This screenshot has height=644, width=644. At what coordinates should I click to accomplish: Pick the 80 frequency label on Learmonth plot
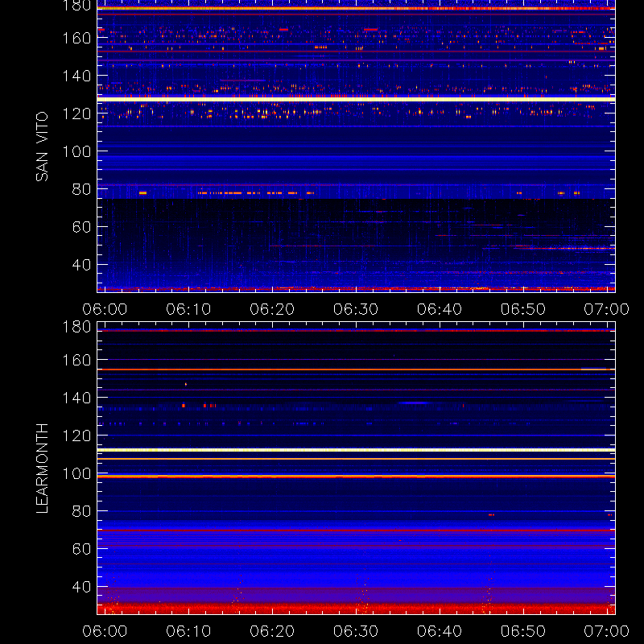coord(81,511)
